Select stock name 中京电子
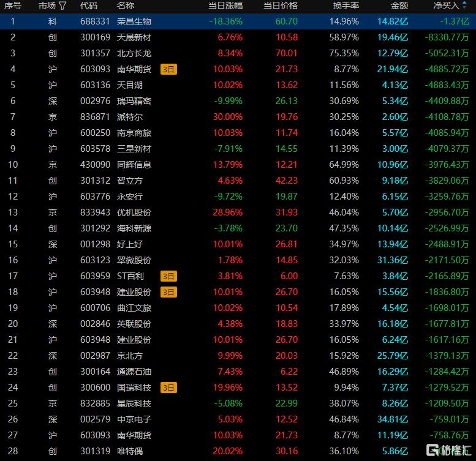Screen dimensions: 476x461 pyautogui.click(x=134, y=419)
